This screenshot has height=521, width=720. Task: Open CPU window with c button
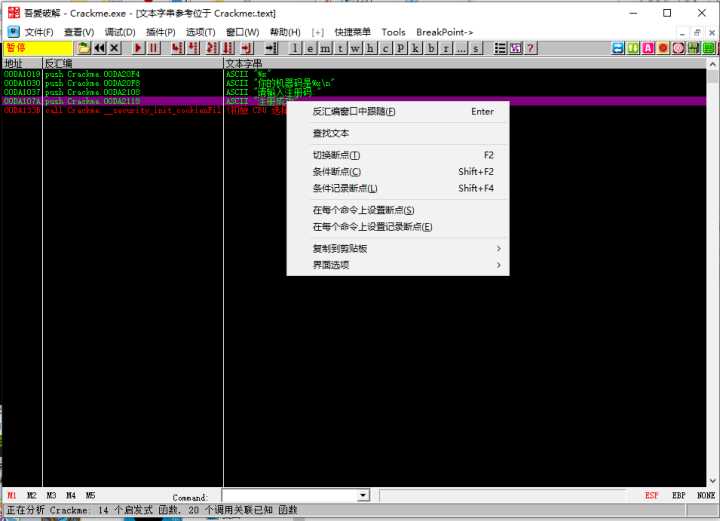pos(386,48)
